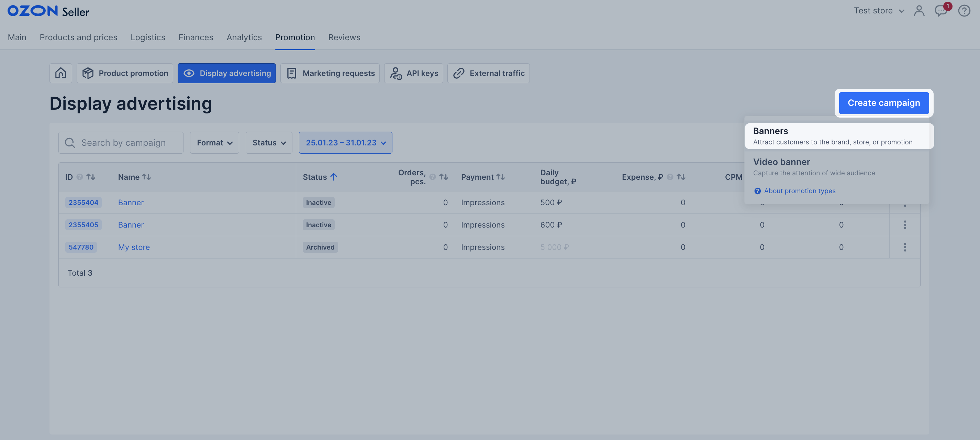Viewport: 980px width, 440px height.
Task: Click the info icon next to Expense column
Action: [x=670, y=177]
